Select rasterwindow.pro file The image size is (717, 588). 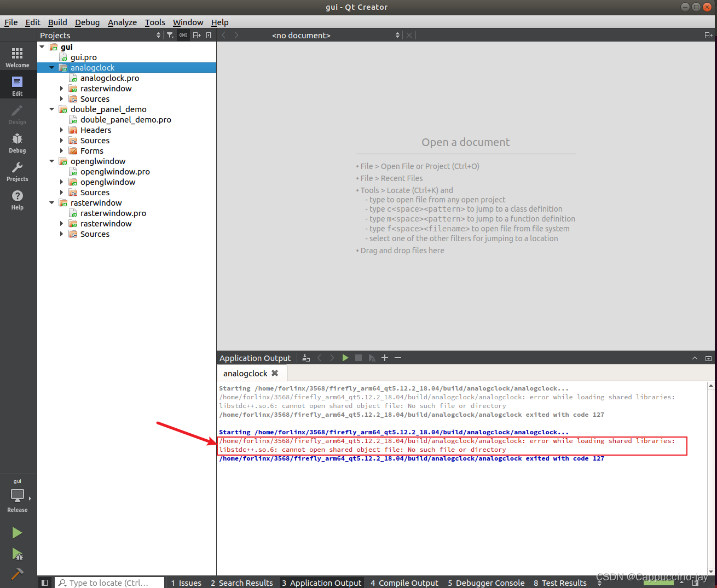(x=113, y=213)
